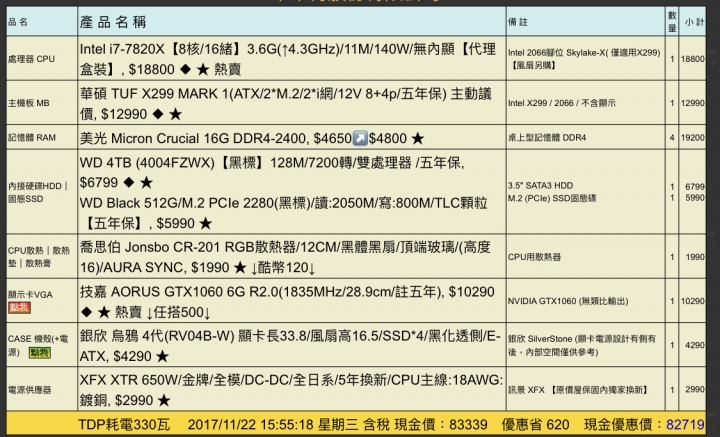Viewport: 720px width, 437px height.
Task: Click the CPU用散熱器 note
Action: (534, 257)
